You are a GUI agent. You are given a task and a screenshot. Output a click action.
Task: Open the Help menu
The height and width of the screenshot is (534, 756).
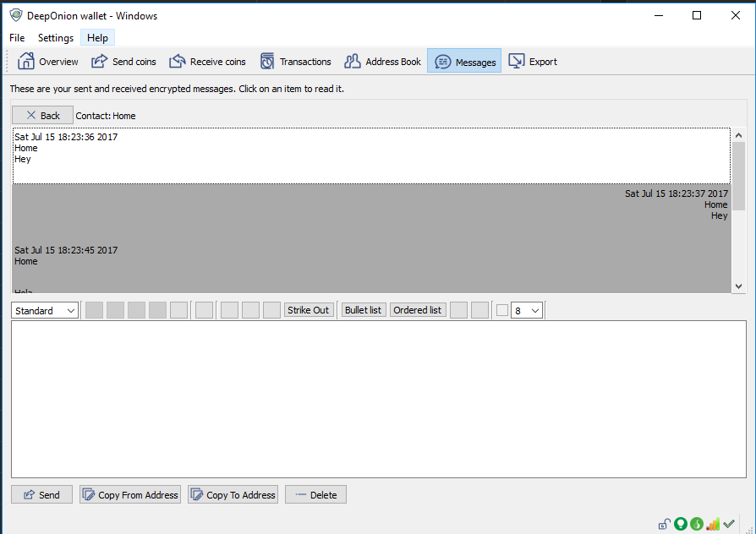click(x=97, y=37)
